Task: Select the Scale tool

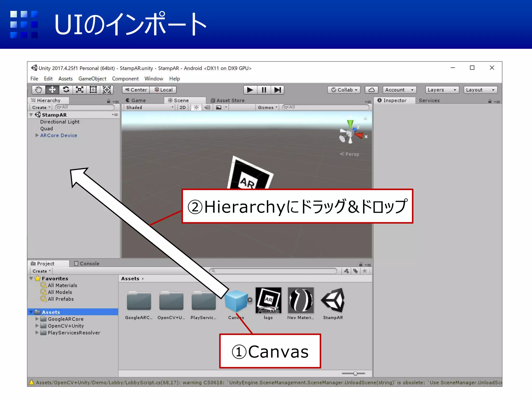Action: 79,90
